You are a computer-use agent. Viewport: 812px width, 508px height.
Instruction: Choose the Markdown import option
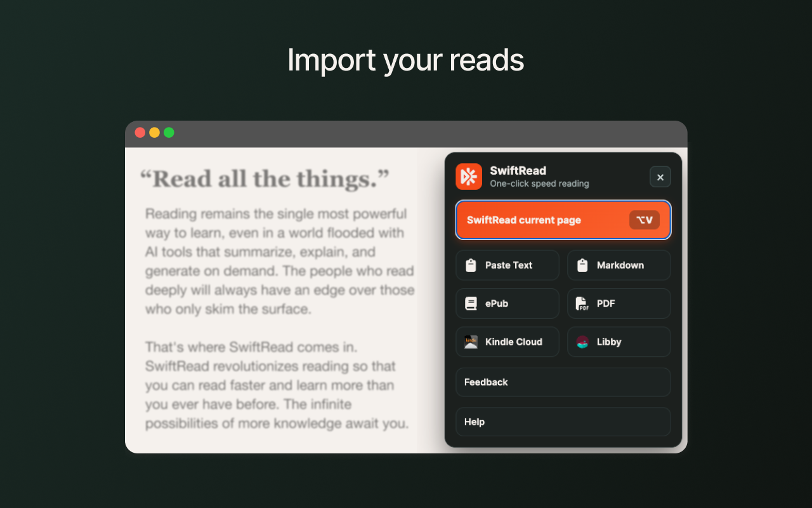click(x=619, y=265)
